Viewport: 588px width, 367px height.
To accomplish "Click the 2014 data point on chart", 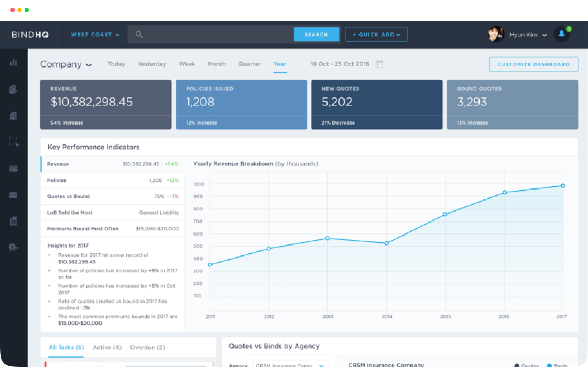I will 387,243.
